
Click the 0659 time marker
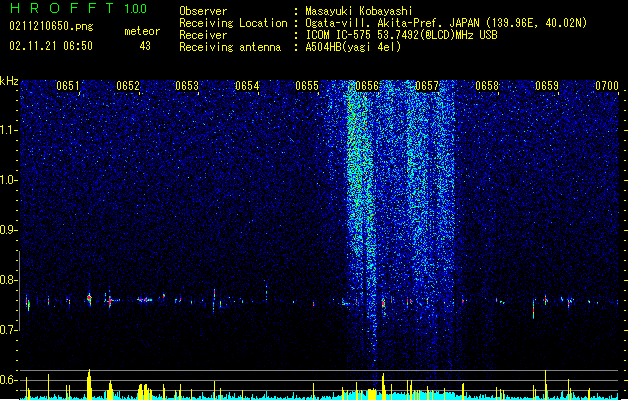coord(547,86)
